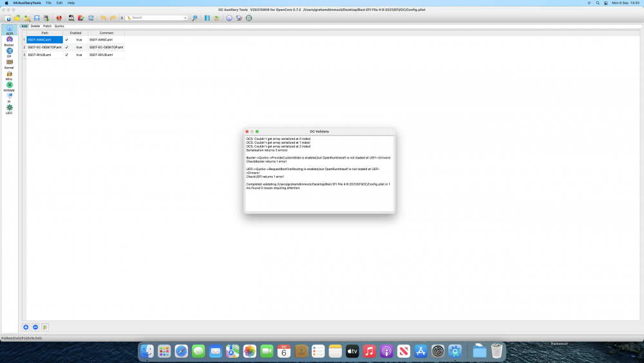Viewport: 644px width, 363px height.
Task: Click the blue plus add-row icon
Action: 26,328
